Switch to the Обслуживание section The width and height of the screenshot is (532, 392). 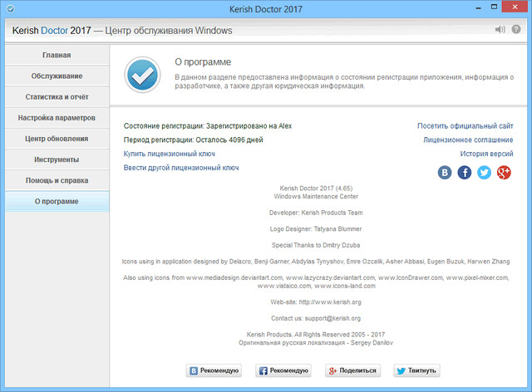(56, 76)
